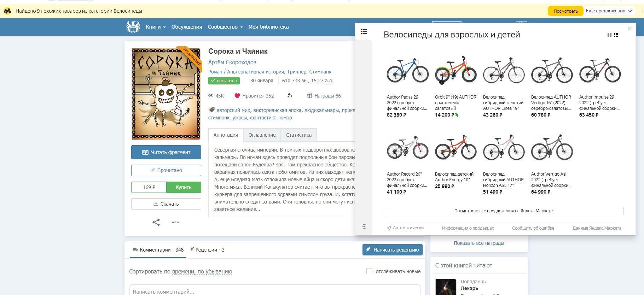Click the Написать рецензию button
This screenshot has height=295, width=644.
coord(393,250)
